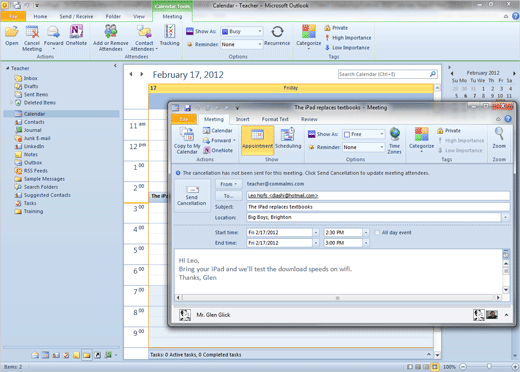
Task: Expand people pane for Mr. Glen Glick
Action: 506,315
